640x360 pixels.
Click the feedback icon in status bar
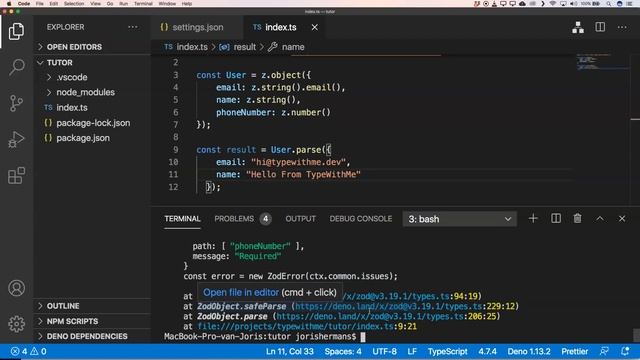click(x=604, y=351)
